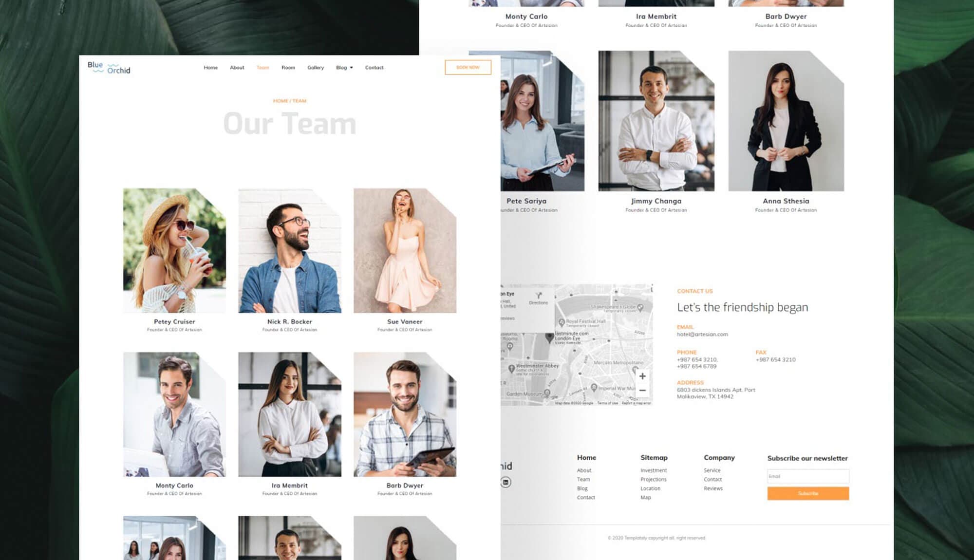
Task: Click the map zoom in plus icon
Action: click(642, 376)
